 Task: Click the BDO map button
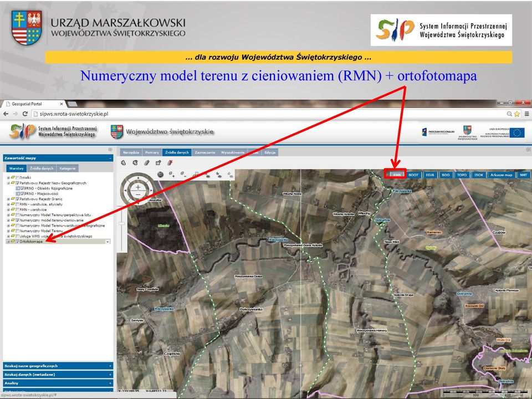[446, 175]
